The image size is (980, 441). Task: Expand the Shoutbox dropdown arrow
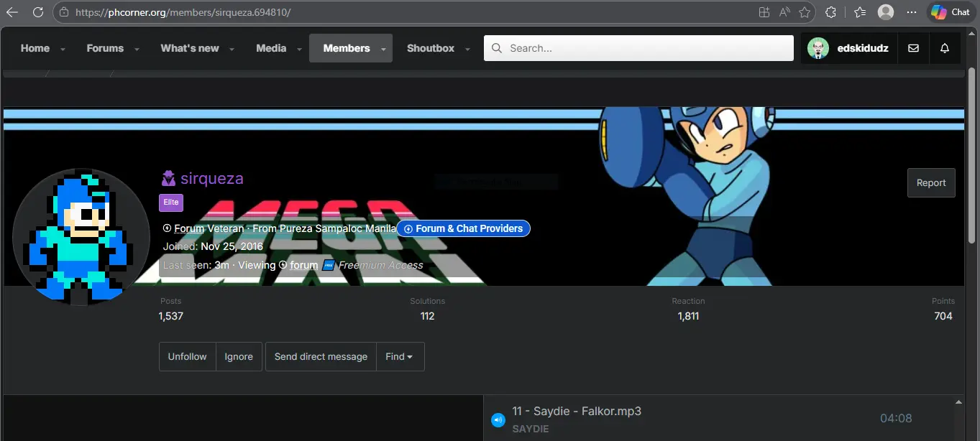467,49
